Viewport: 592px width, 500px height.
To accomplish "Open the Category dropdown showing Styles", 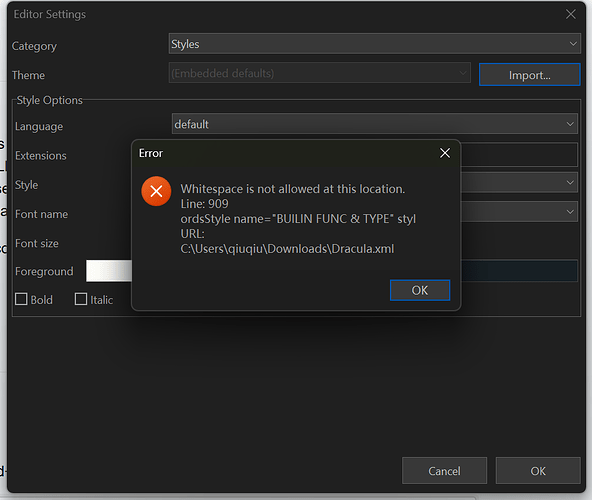I will (x=374, y=43).
